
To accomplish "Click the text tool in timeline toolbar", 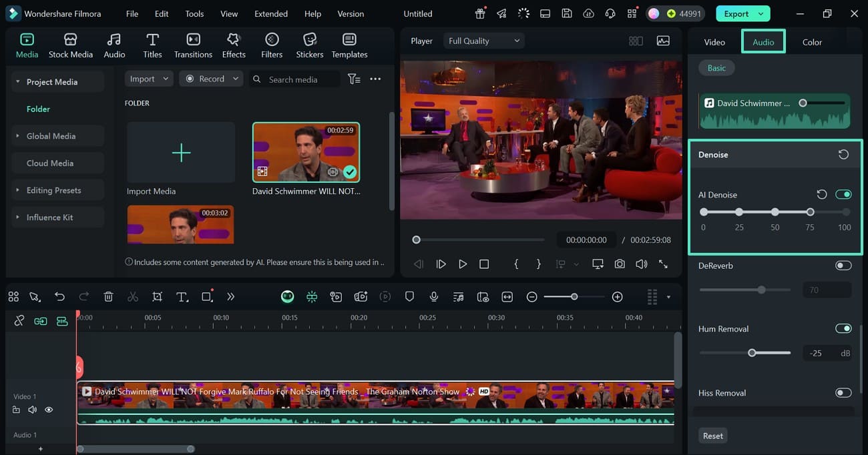I will pyautogui.click(x=182, y=297).
